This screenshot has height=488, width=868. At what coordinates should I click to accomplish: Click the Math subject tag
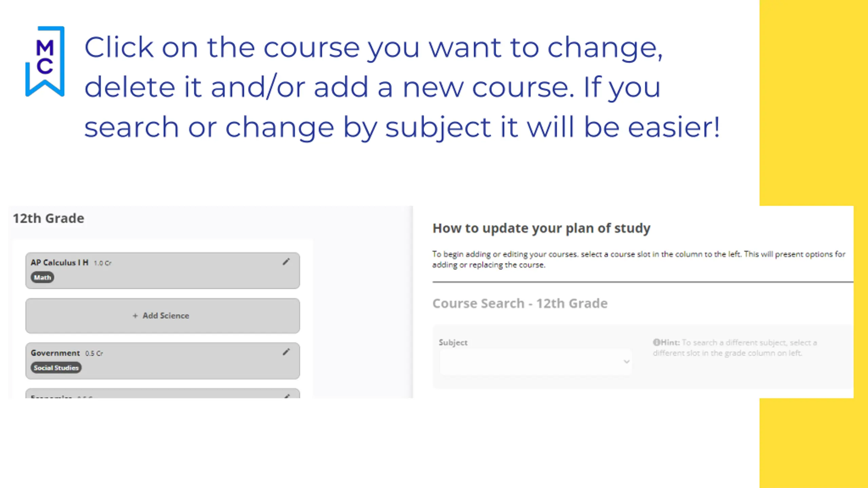click(42, 278)
